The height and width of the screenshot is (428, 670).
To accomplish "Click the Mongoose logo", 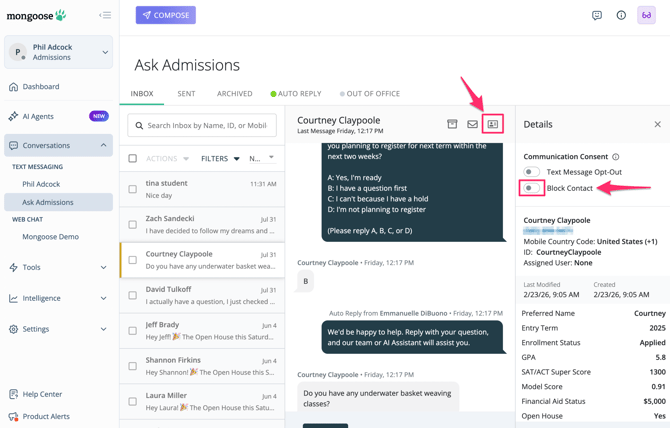I will point(36,16).
